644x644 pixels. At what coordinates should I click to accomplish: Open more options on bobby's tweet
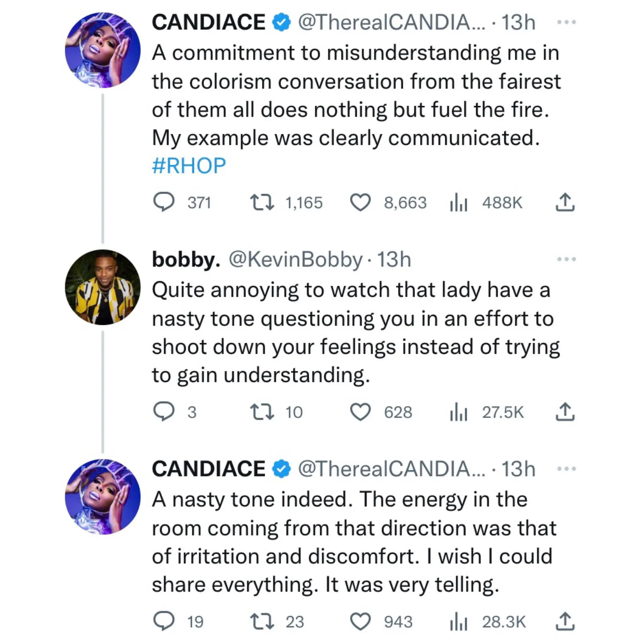566,259
